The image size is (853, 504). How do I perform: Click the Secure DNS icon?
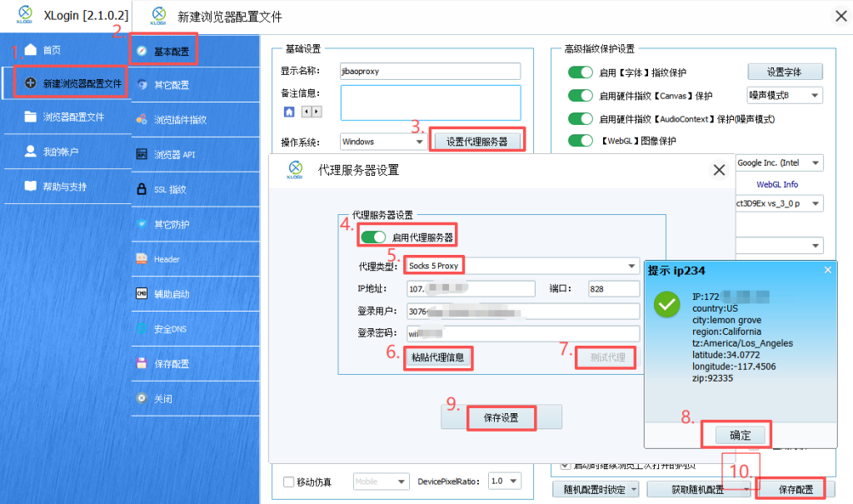(142, 329)
